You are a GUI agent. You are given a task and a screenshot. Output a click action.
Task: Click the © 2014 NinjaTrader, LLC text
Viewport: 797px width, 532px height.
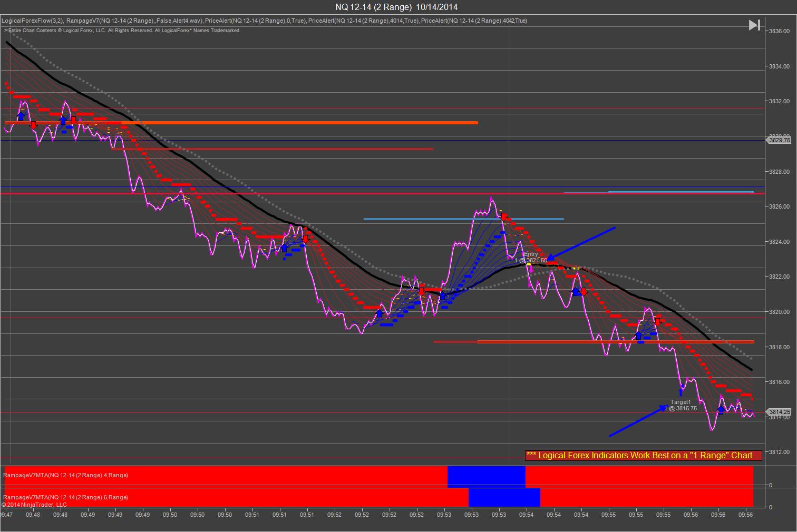[34, 505]
